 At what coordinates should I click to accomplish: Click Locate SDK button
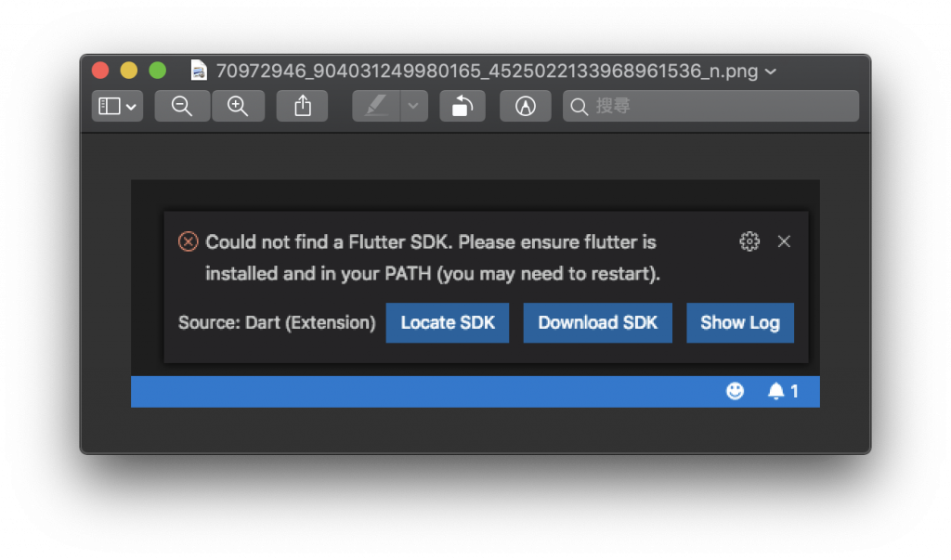click(448, 323)
